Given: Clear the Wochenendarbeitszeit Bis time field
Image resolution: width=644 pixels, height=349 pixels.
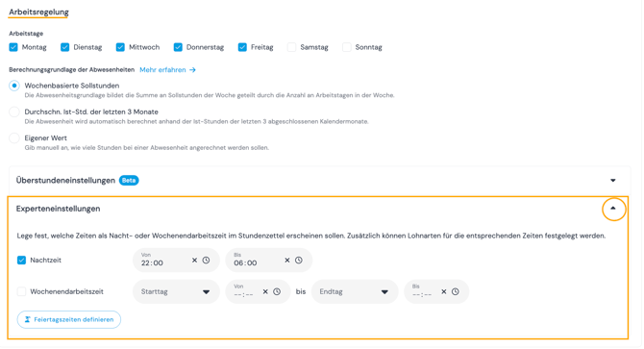Looking at the screenshot, I should coord(443,292).
